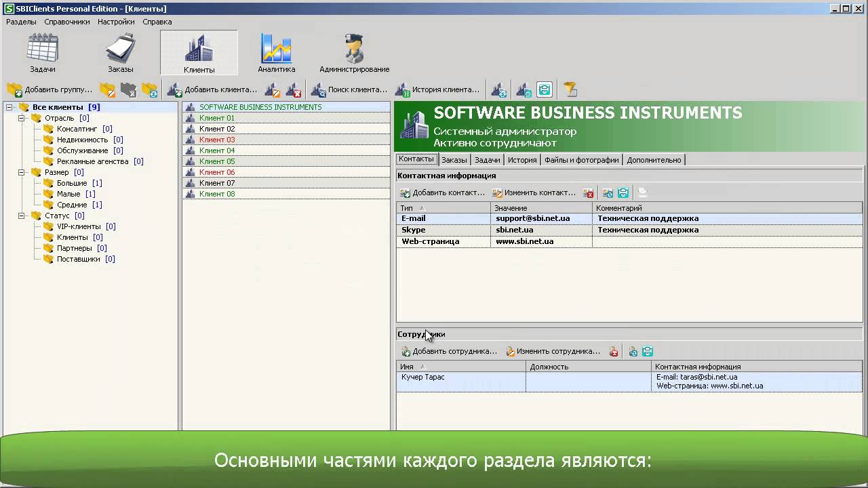Select Клиент 03 in client list
Image resolution: width=868 pixels, height=488 pixels.
tap(286, 140)
